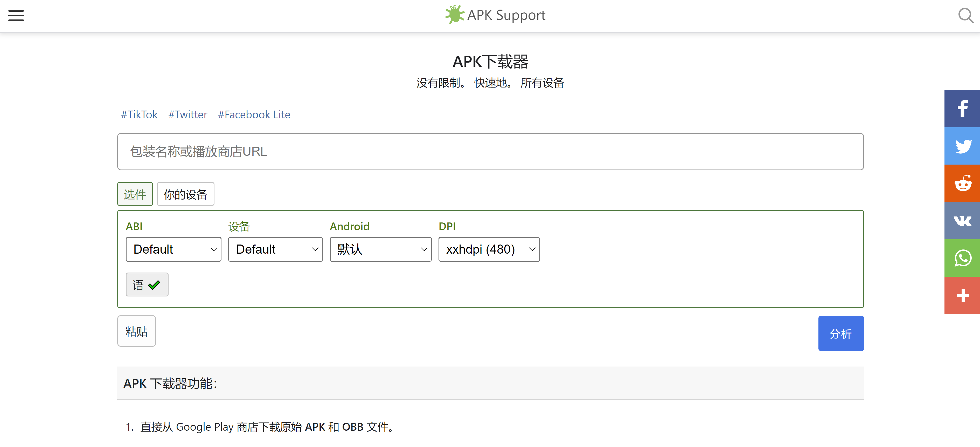Open the Android version dropdown
Image resolution: width=980 pixels, height=447 pixels.
pos(380,249)
